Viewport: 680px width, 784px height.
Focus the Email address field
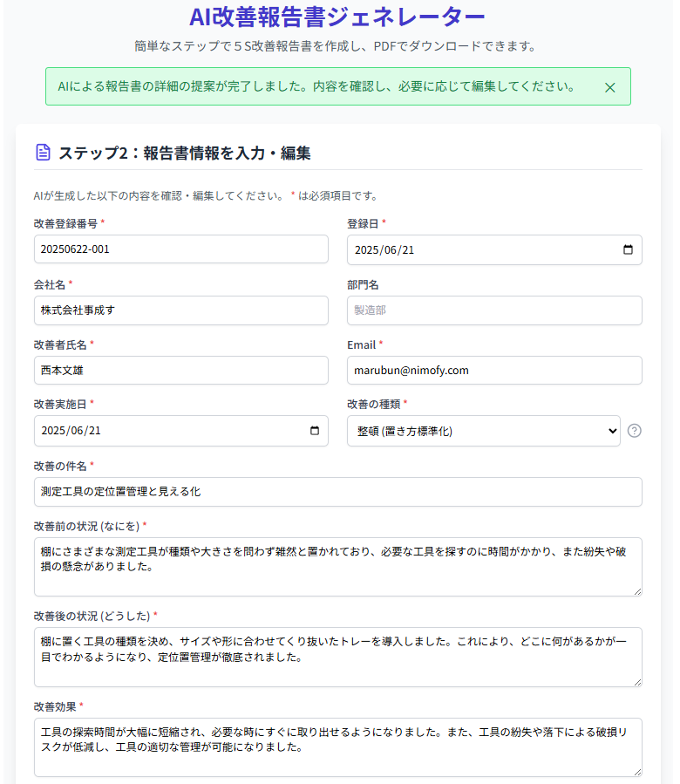pyautogui.click(x=494, y=371)
